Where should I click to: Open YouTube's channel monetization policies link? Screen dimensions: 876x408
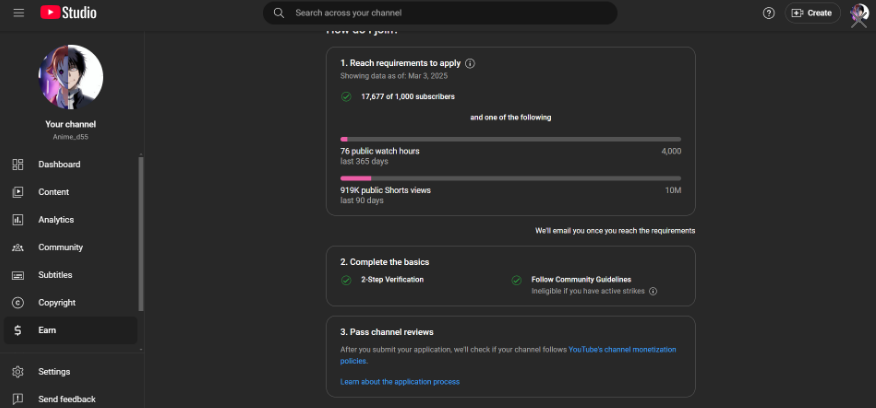pyautogui.click(x=622, y=349)
